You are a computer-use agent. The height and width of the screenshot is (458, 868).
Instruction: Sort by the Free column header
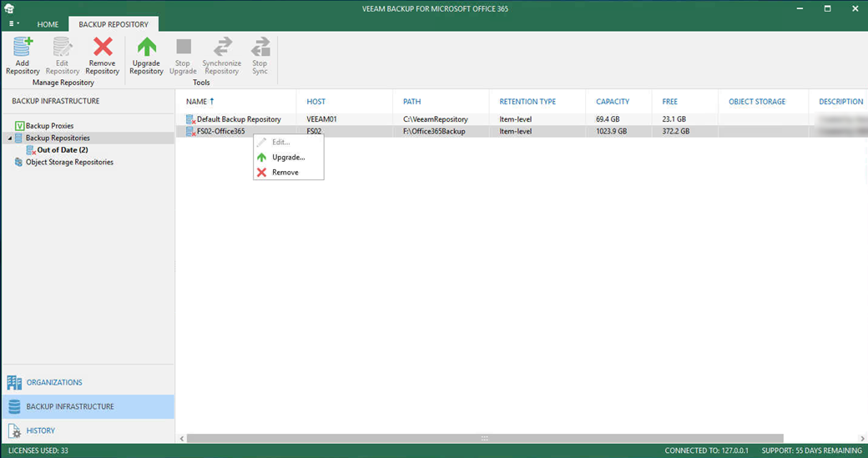coord(670,101)
